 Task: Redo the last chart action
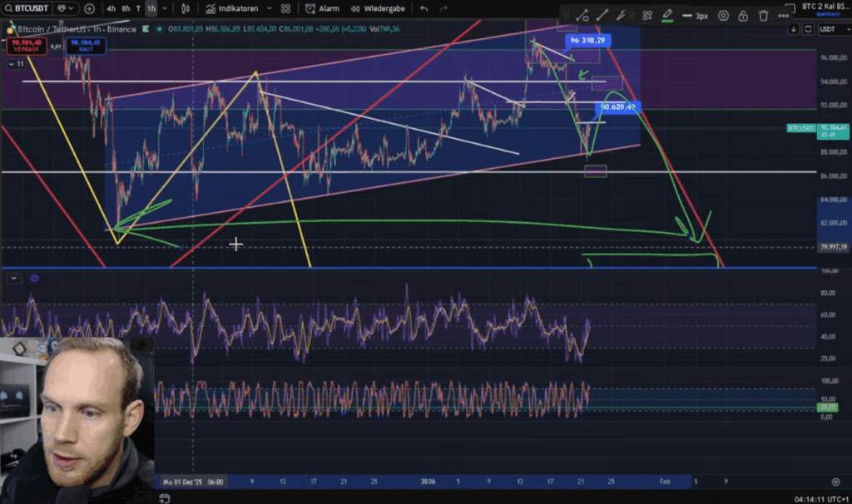[x=443, y=8]
